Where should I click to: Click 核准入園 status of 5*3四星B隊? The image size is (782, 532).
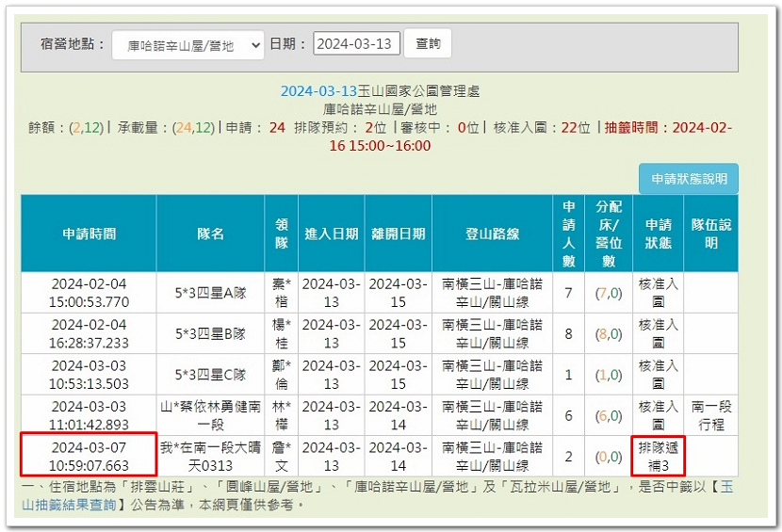click(659, 333)
